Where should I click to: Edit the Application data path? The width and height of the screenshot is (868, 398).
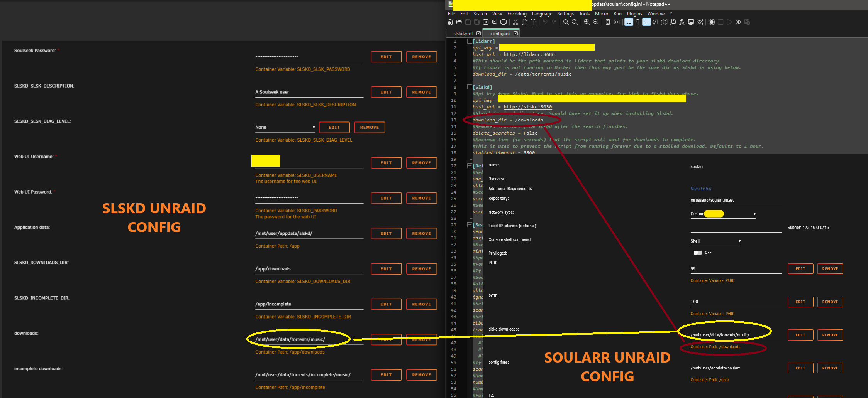coord(386,233)
